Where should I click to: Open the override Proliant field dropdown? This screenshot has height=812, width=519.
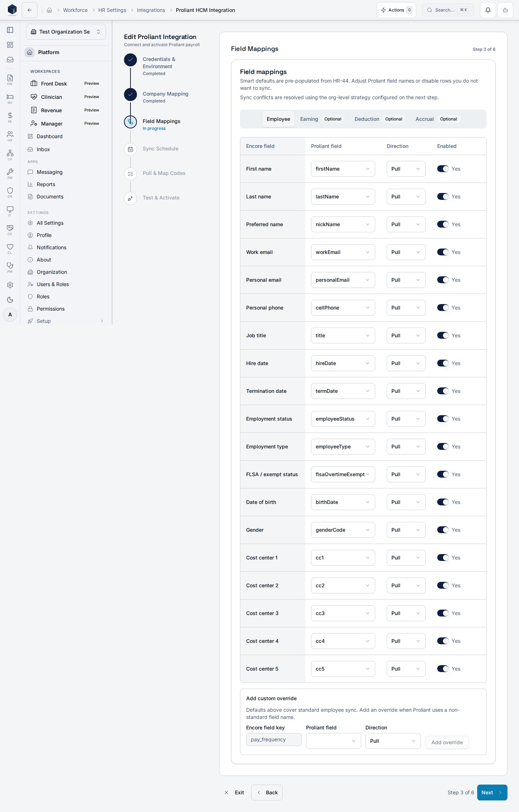click(x=333, y=741)
